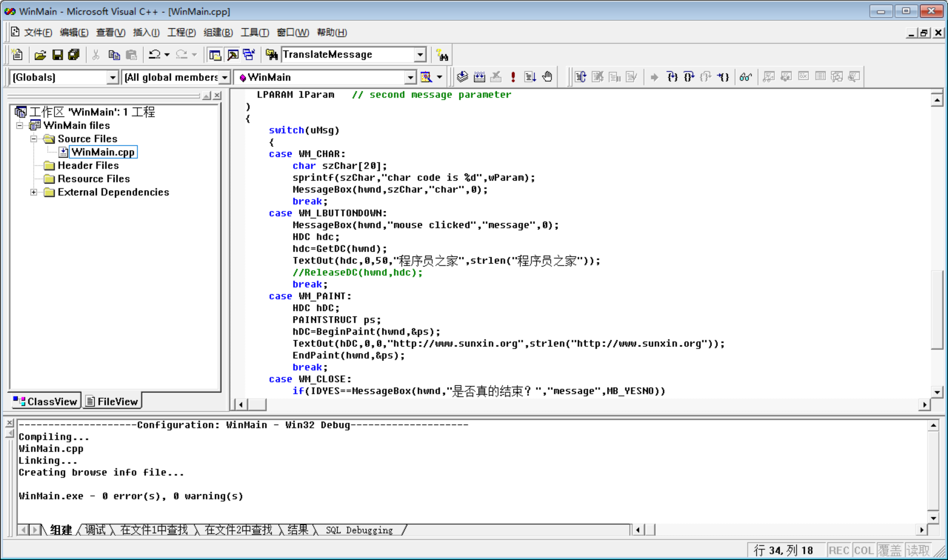Toggle the Output pane toolbar button

click(233, 55)
